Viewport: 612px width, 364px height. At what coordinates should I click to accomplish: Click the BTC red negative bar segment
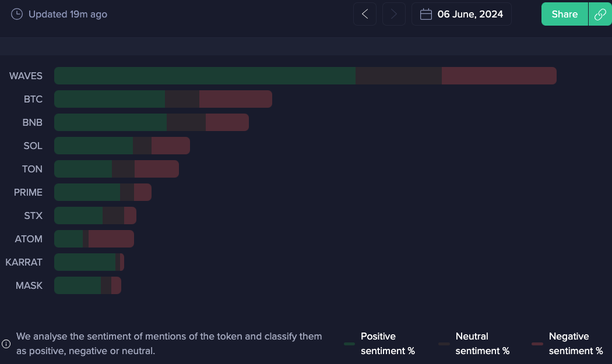(x=235, y=99)
